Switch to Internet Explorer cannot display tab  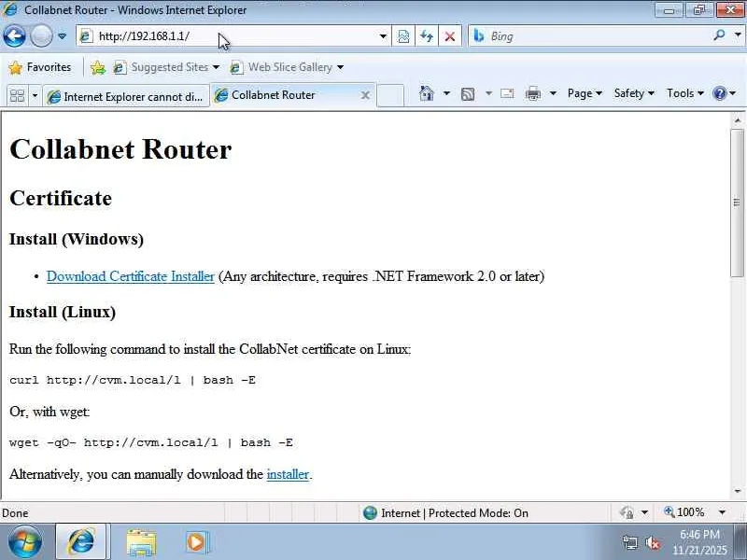coord(126,97)
